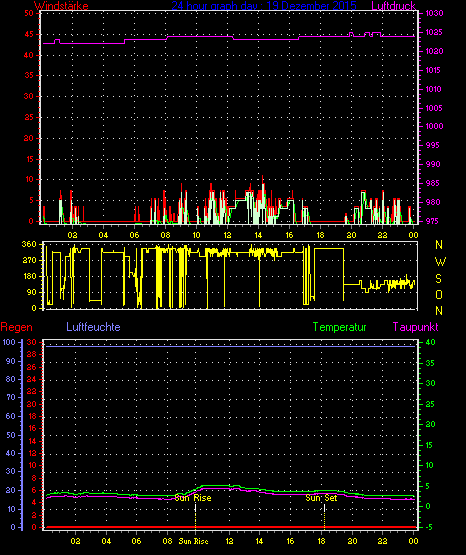Click the 50 wind speed axis value
466x555 pixels.
click(29, 13)
